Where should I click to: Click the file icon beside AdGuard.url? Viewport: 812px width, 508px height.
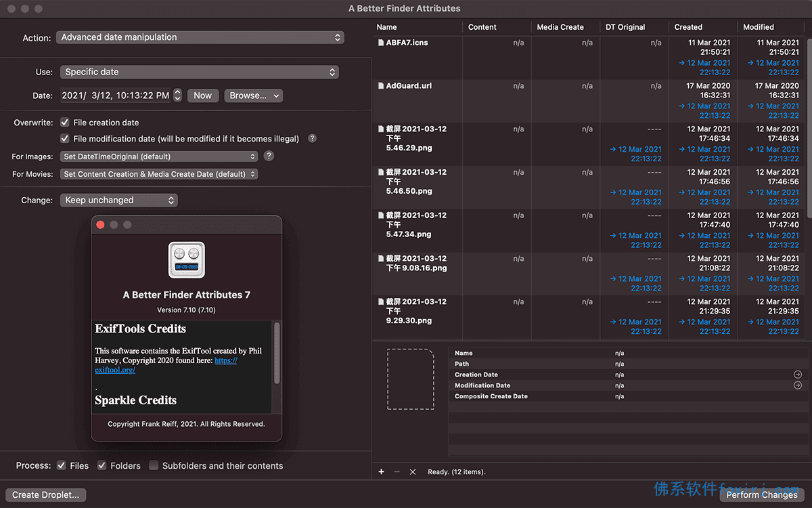380,86
